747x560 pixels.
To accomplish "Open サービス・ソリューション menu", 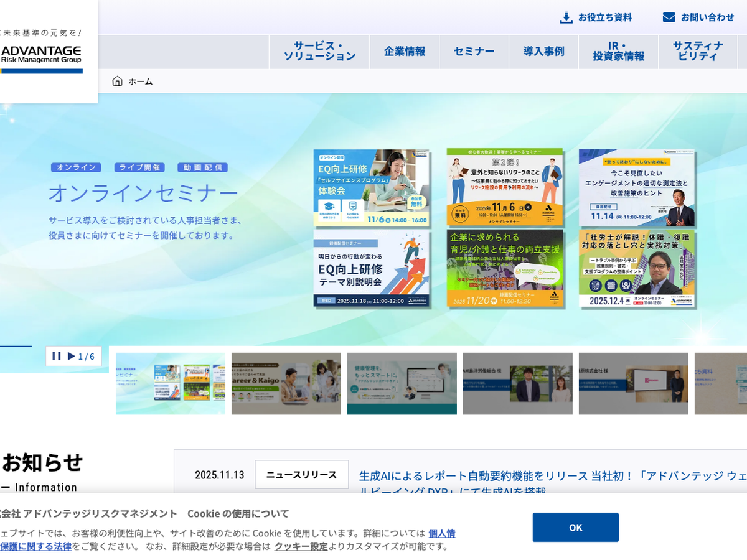I will (319, 52).
